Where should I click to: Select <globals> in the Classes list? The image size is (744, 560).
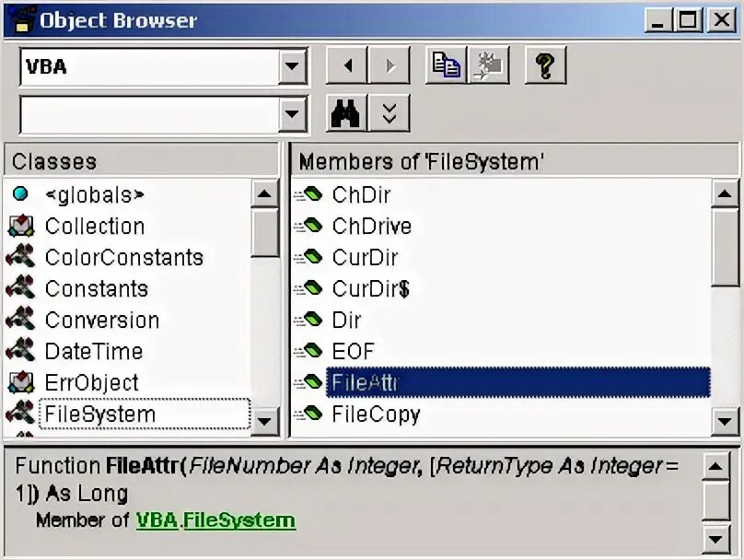pos(95,195)
